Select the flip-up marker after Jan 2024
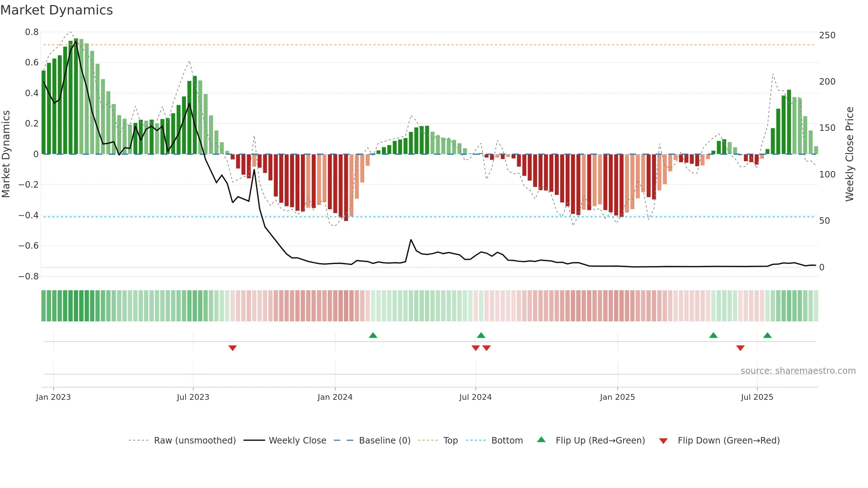 [x=373, y=335]
